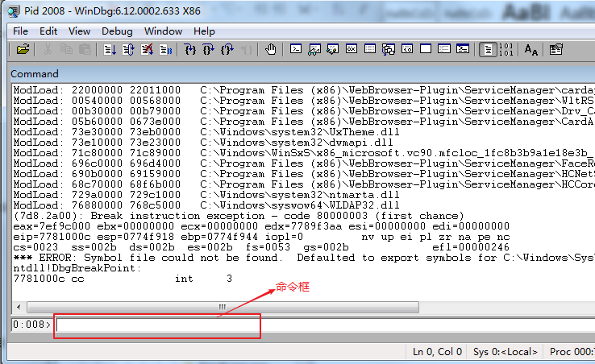This screenshot has height=364, width=595.
Task: Open the Debug menu
Action: pyautogui.click(x=117, y=31)
